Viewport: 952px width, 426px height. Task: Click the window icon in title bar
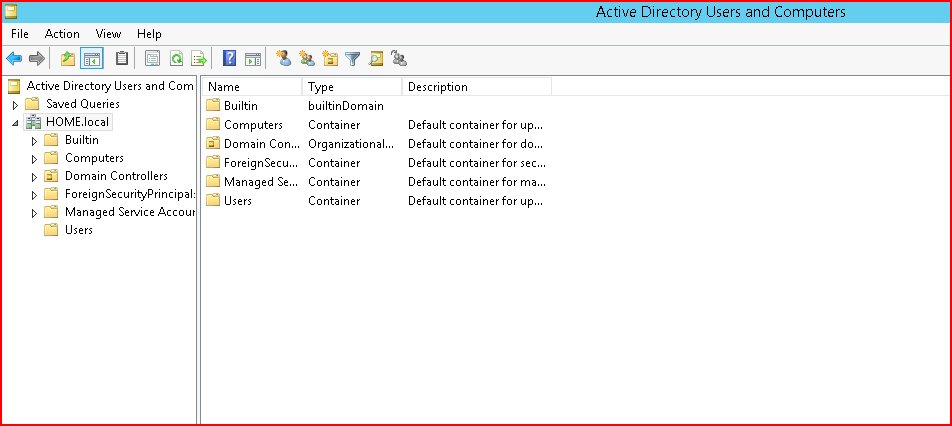(10, 12)
